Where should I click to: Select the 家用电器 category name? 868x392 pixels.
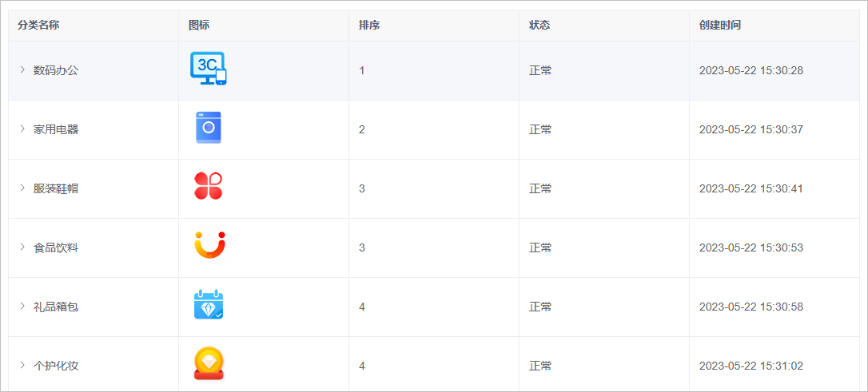56,129
